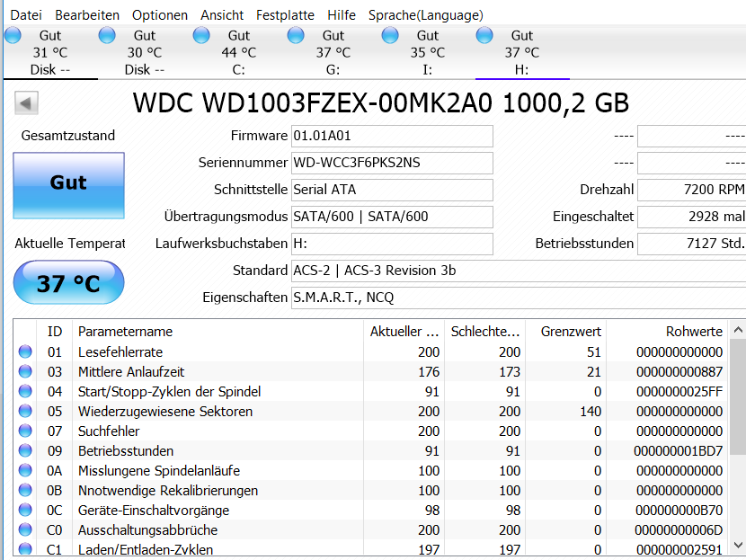Click the Standard field ACS-2
Image resolution: width=746 pixels, height=560 pixels.
coord(519,271)
